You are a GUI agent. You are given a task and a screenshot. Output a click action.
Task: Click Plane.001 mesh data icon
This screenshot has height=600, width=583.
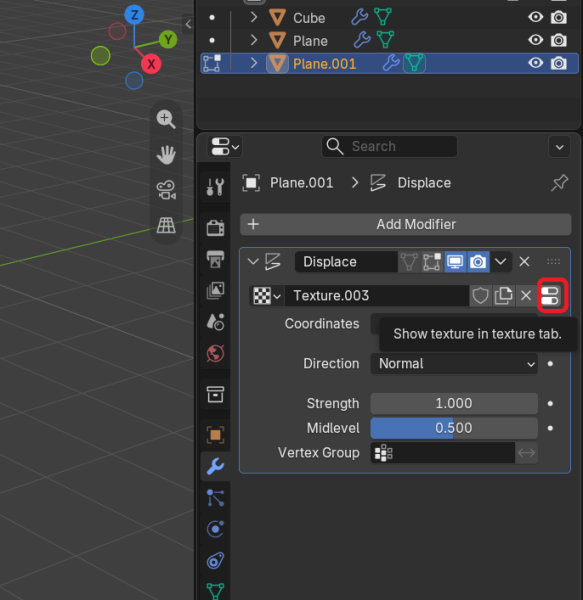point(414,63)
